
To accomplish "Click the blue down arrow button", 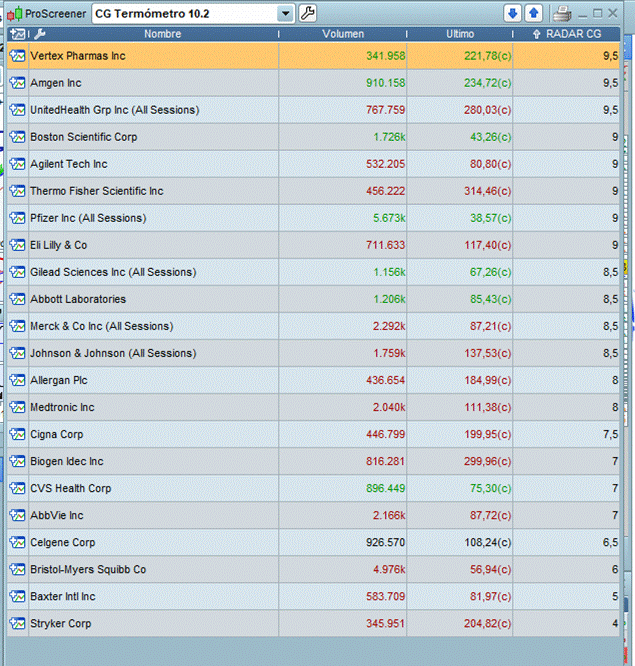I will [x=513, y=13].
